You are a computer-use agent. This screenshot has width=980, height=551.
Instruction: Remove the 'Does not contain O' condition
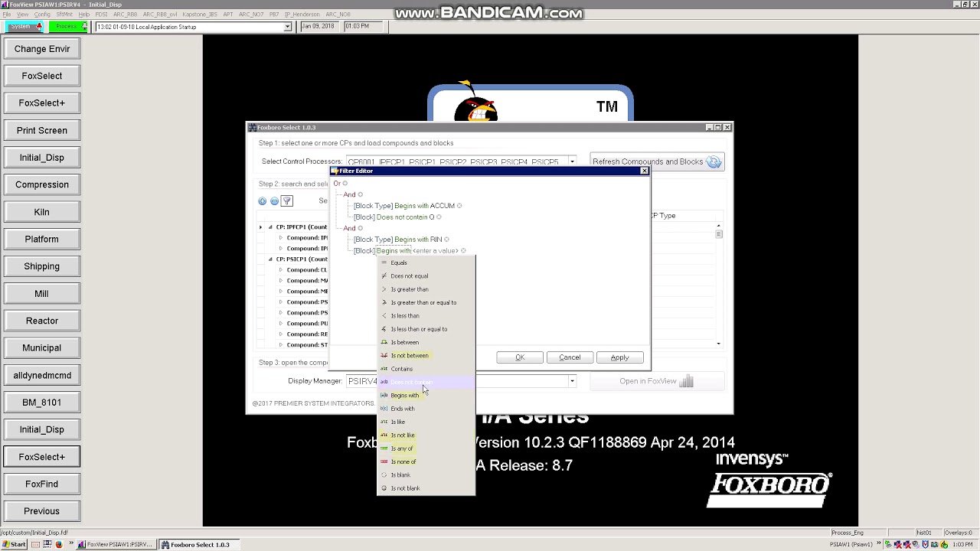coord(439,217)
